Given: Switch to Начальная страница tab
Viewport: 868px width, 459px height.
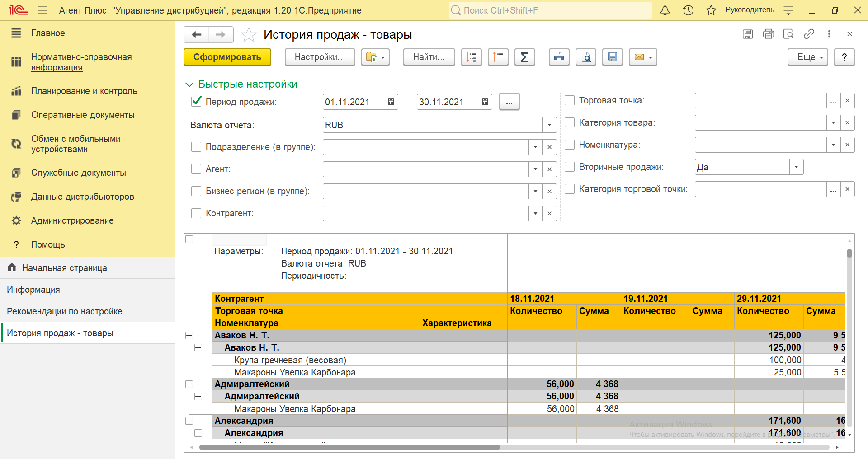Looking at the screenshot, I should pos(87,268).
